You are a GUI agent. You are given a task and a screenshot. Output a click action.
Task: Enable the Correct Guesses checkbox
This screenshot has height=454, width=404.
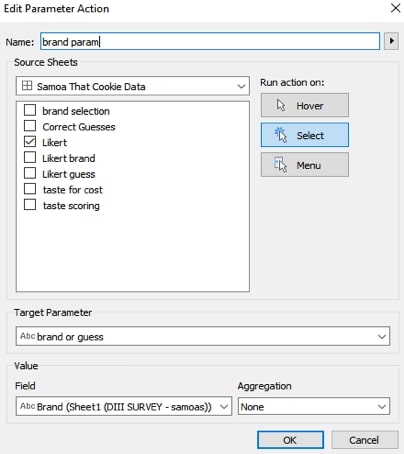click(30, 126)
